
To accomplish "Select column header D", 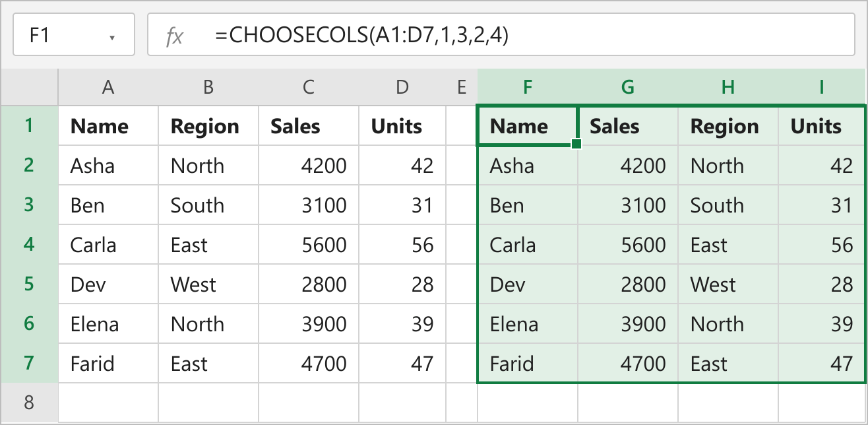I will click(402, 87).
